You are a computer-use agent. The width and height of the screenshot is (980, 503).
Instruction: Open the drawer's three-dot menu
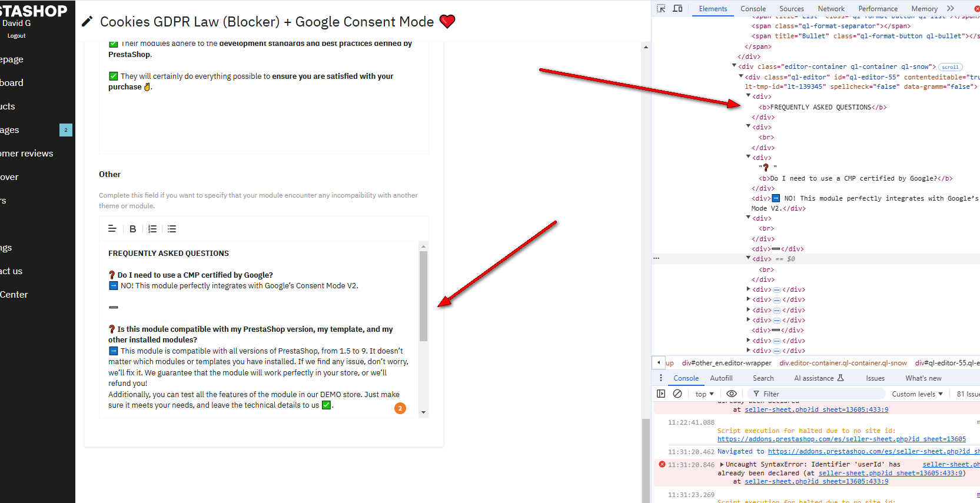tap(661, 378)
